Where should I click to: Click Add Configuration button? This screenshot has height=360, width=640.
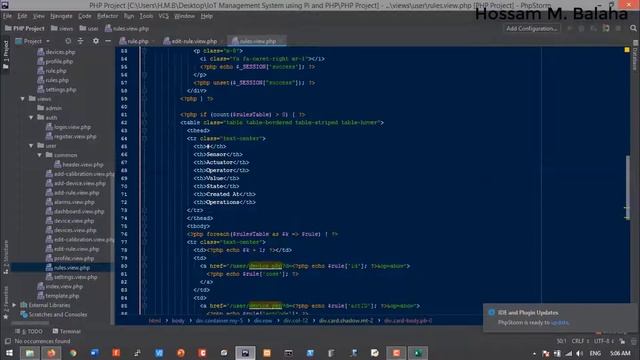click(x=531, y=28)
